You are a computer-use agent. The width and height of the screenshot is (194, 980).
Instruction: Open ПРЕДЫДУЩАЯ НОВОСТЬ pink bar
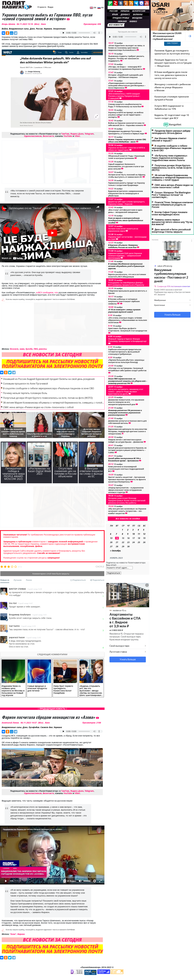52,709
